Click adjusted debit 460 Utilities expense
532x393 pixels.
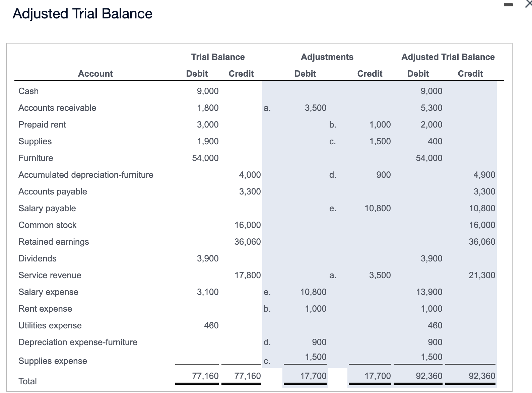click(435, 325)
